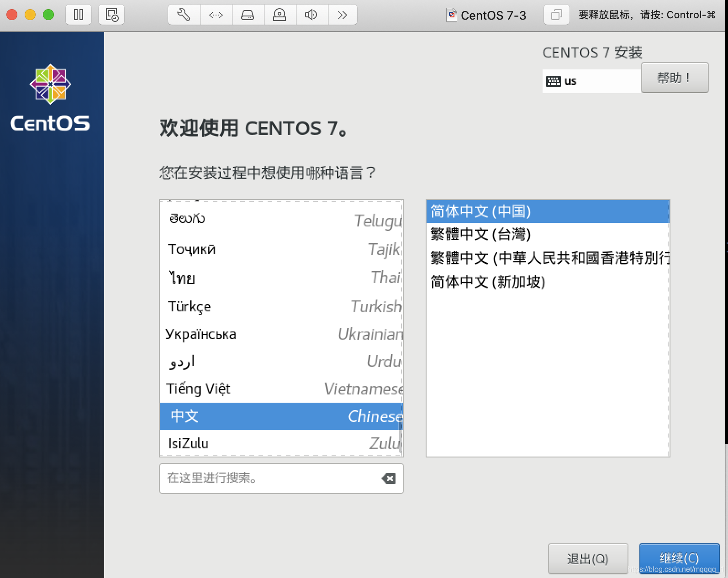Screen dimensions: 728x578
Task: Maximize the VM window green button
Action: [x=48, y=15]
